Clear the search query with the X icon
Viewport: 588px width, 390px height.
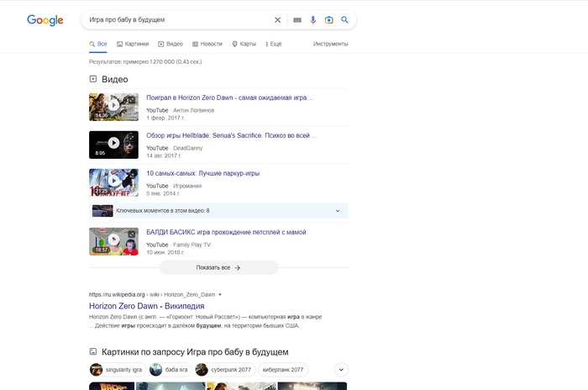click(277, 20)
